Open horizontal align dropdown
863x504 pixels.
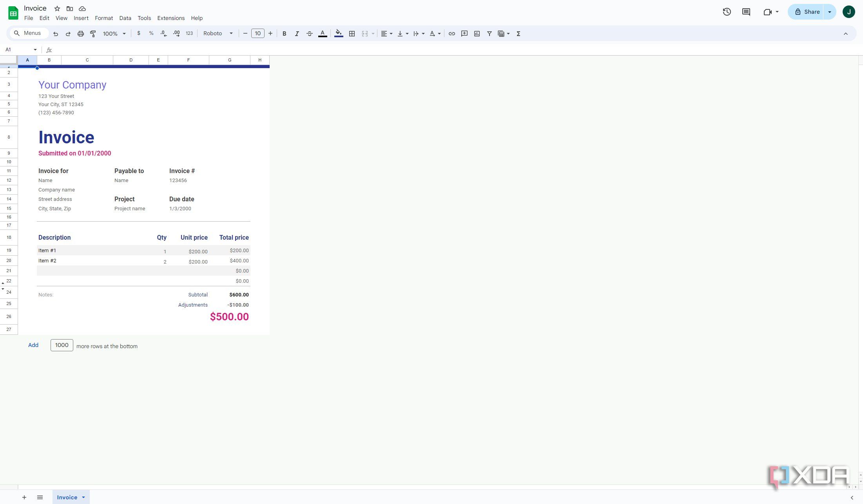tap(386, 34)
